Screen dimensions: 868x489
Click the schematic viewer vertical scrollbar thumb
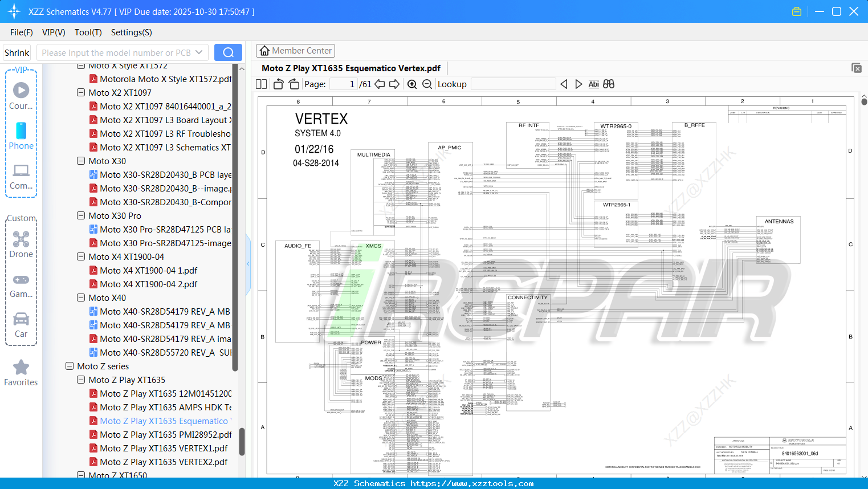[864, 101]
